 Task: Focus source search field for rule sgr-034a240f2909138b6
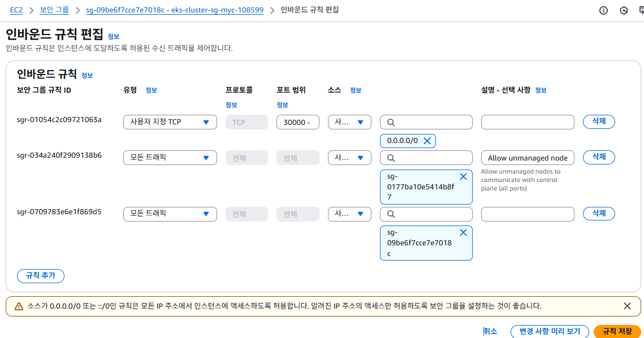[x=426, y=158]
